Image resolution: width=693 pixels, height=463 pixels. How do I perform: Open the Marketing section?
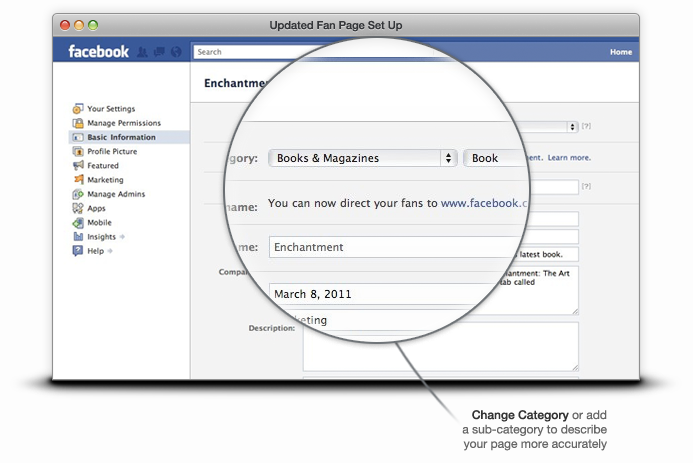105,180
